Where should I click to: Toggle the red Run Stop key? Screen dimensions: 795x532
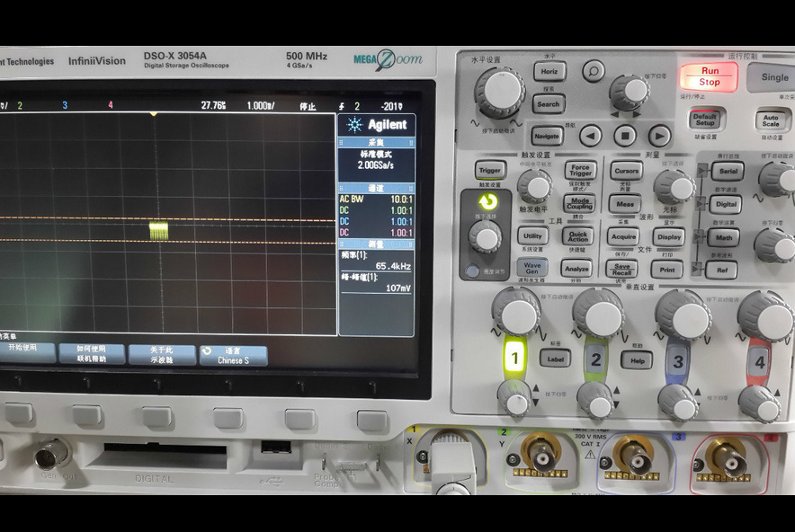(709, 76)
